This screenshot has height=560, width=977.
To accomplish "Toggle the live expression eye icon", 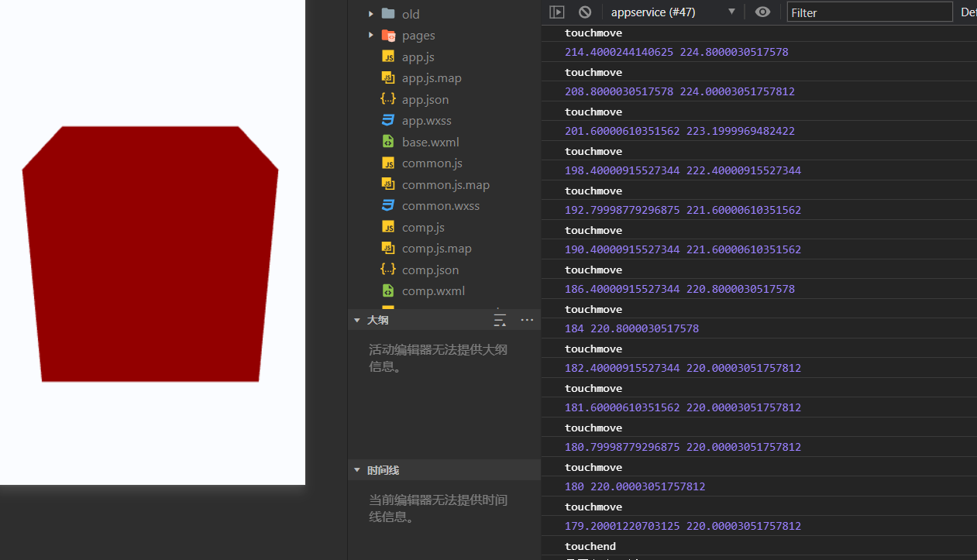I will [763, 12].
